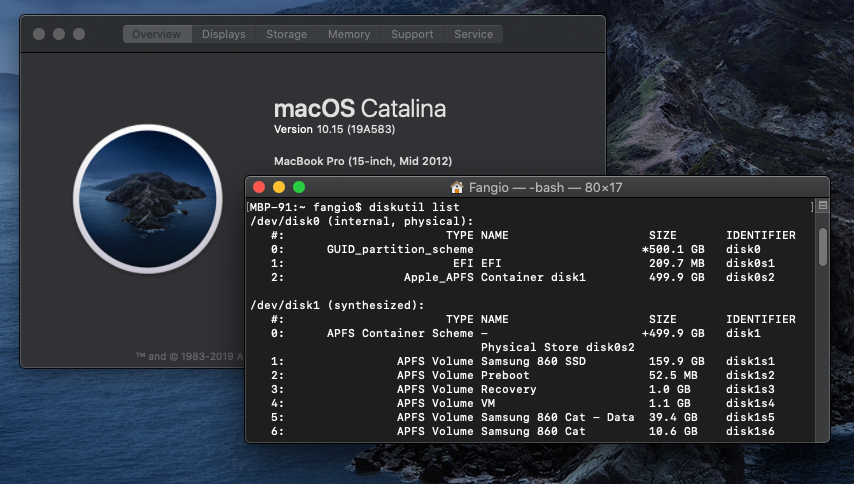Screen dimensions: 854x484
Task: Open the Storage tab
Action: click(286, 34)
